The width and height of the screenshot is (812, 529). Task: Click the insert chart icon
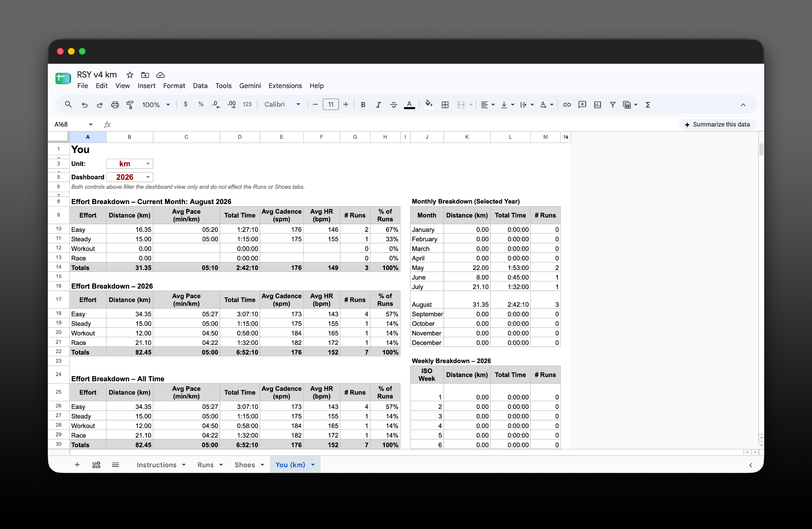coord(598,105)
